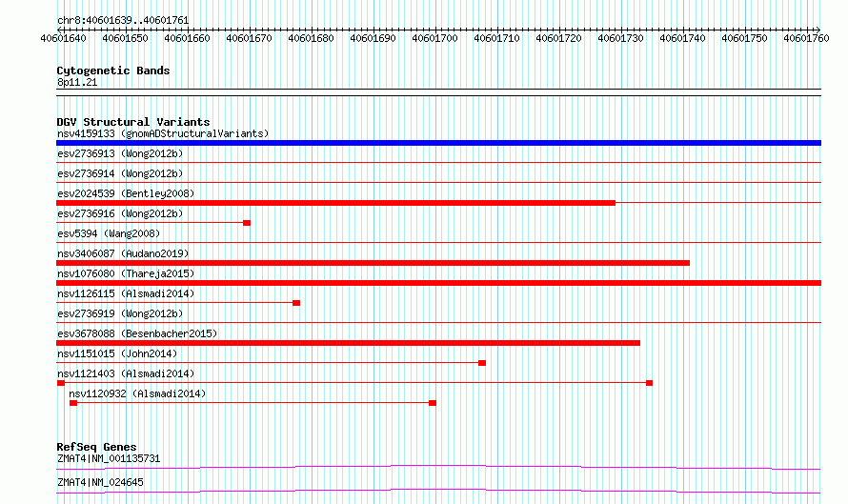Select the thin red line of esv5394
The height and width of the screenshot is (504, 848).
point(438,242)
